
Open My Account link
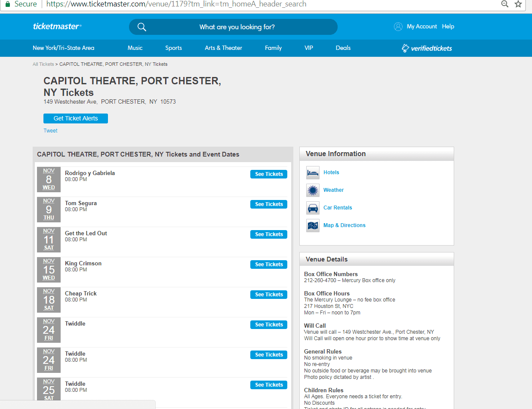coord(422,26)
